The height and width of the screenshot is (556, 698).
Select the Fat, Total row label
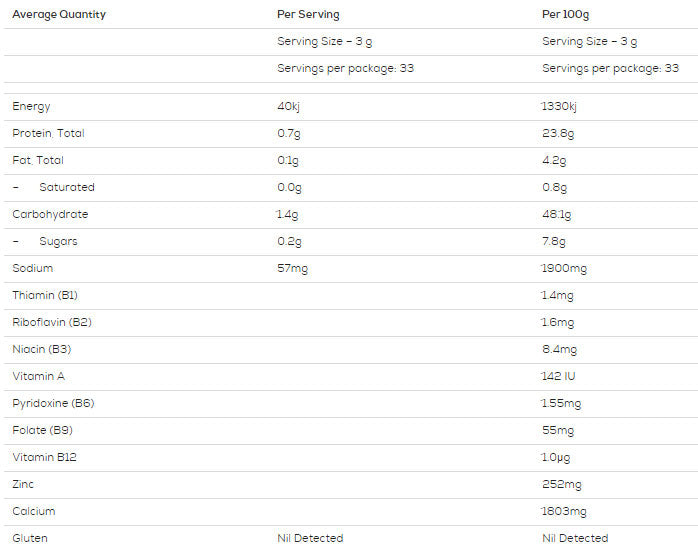point(38,161)
